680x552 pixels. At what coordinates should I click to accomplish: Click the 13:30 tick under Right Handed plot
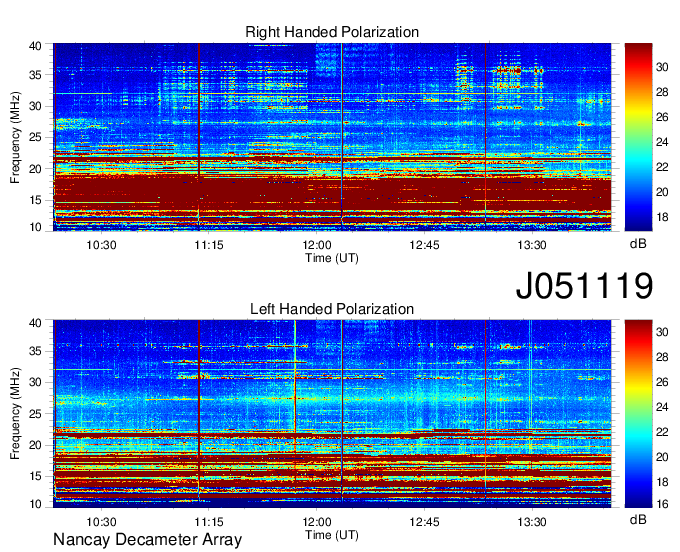pyautogui.click(x=532, y=245)
